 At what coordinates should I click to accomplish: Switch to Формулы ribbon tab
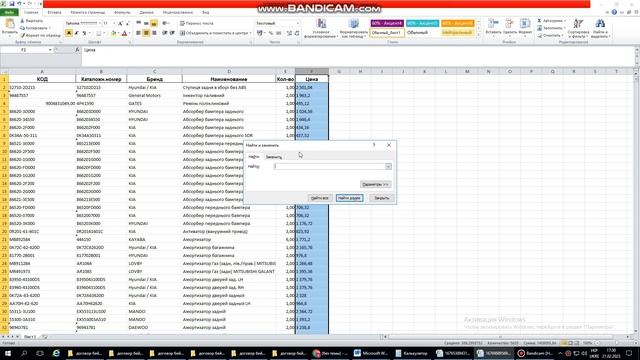click(122, 13)
